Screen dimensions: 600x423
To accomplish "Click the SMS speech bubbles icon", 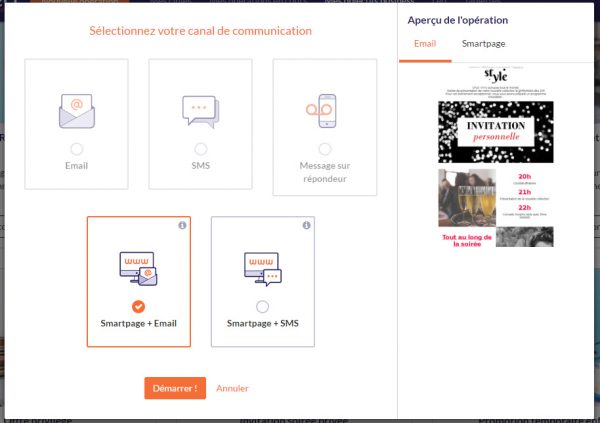I will coord(201,111).
